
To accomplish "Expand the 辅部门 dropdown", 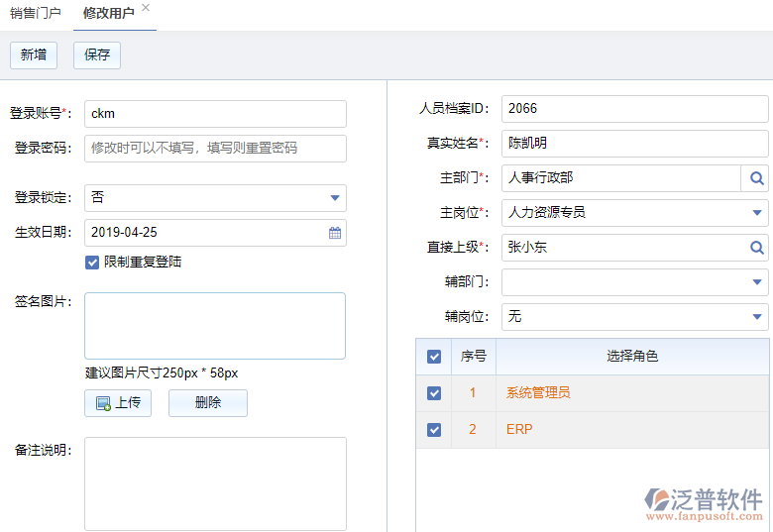I will [757, 282].
